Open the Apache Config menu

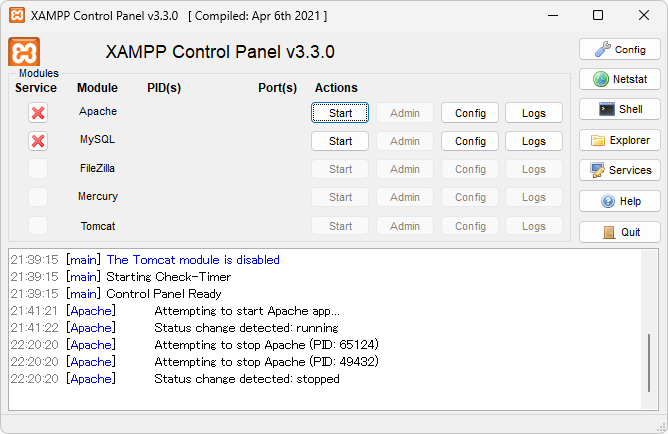pos(470,113)
